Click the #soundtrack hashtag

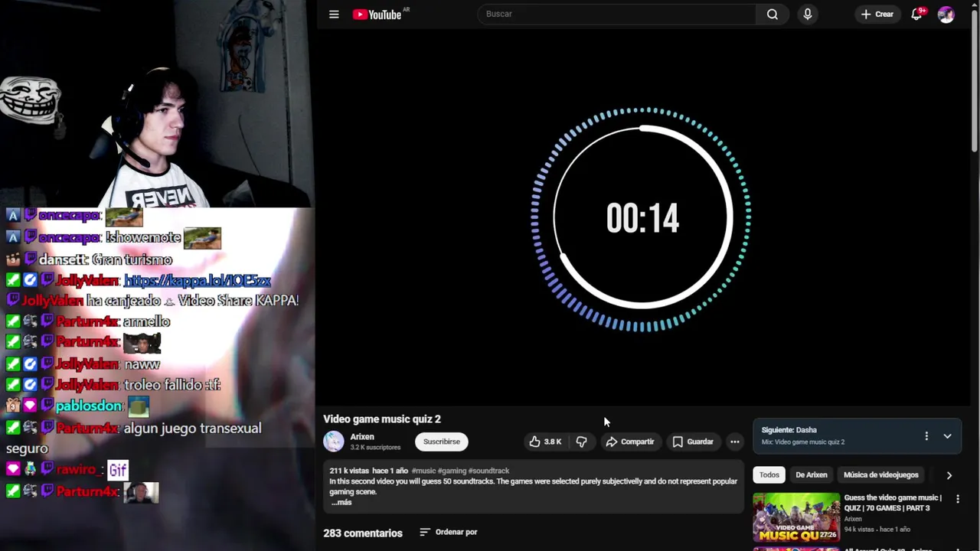pos(488,471)
